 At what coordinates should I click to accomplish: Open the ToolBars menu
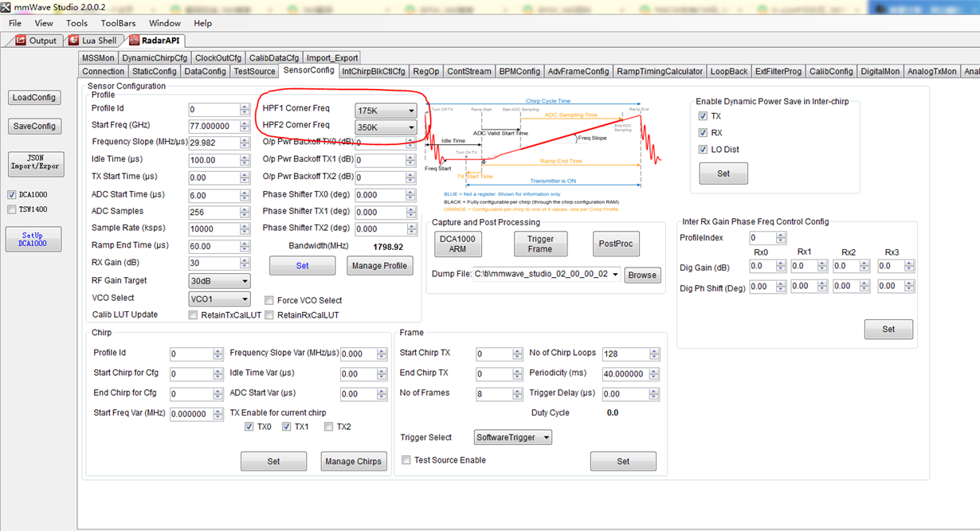pos(119,23)
